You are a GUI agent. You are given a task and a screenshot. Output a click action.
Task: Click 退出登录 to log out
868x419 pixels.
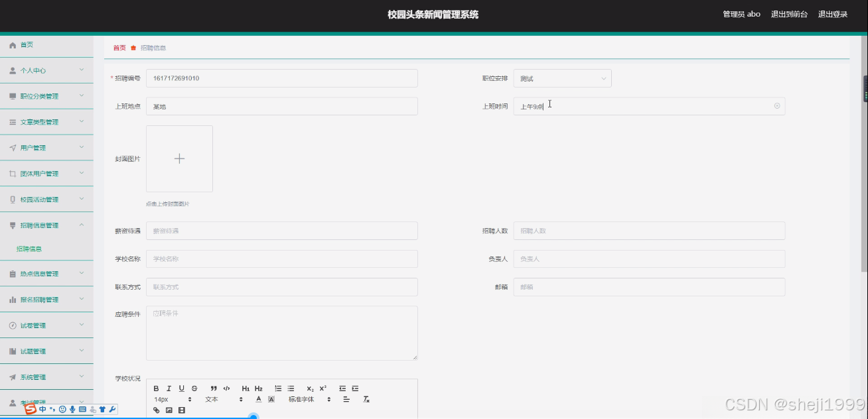(832, 13)
